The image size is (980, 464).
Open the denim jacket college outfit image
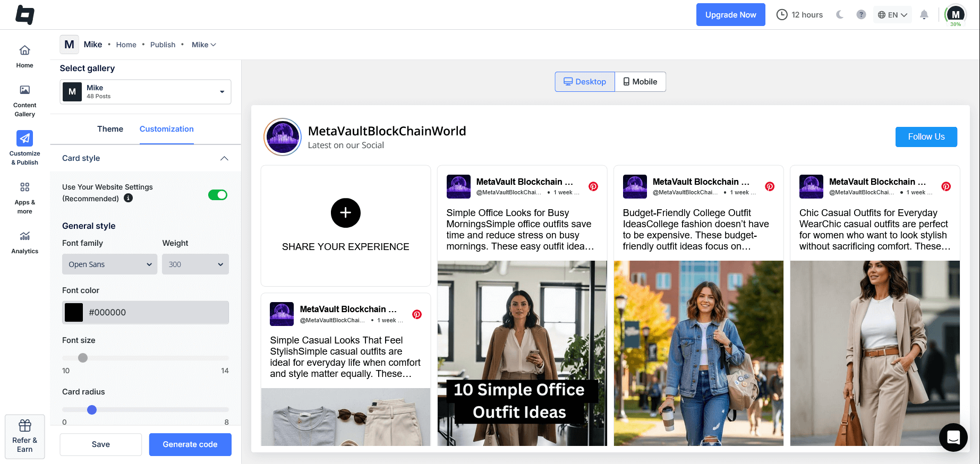[698, 353]
